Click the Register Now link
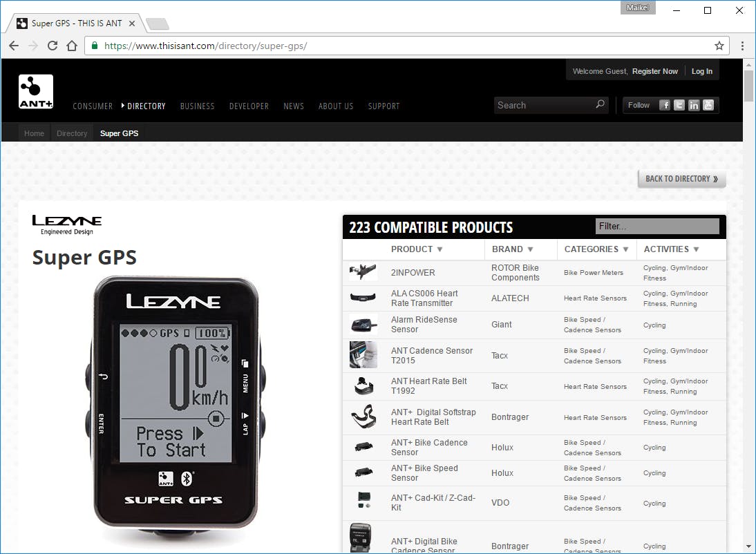 click(x=654, y=71)
